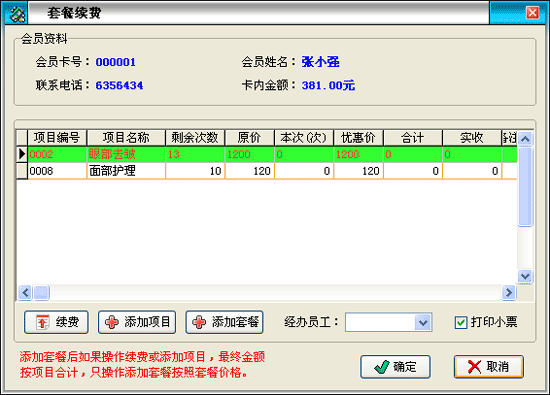Click the partially visible 备注 column header
Viewport: 550px width, 395px height.
tap(509, 138)
